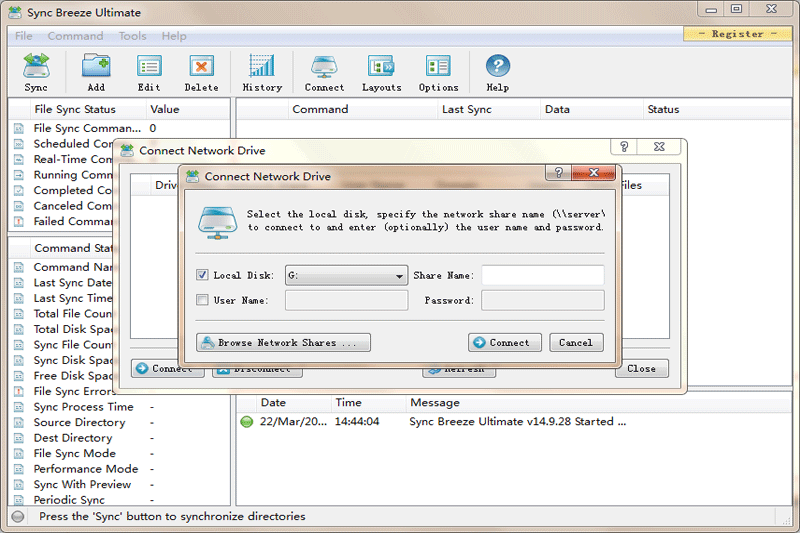This screenshot has width=800, height=533.
Task: Open the Local Disk G: dropdown
Action: pyautogui.click(x=346, y=275)
